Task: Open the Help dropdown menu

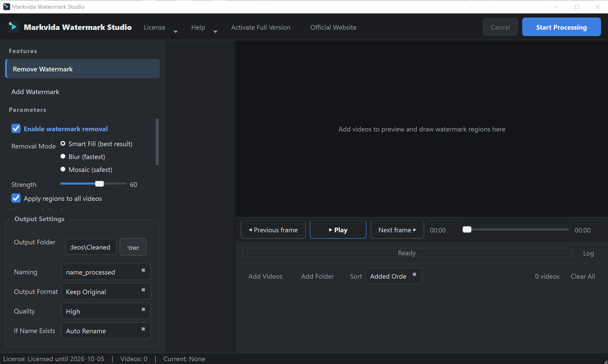Action: pos(204,27)
